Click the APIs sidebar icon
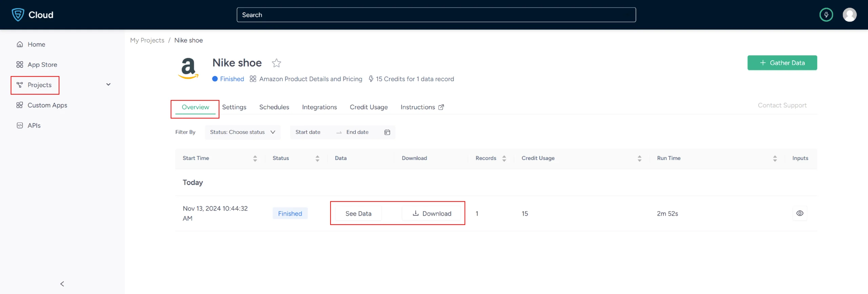The height and width of the screenshot is (294, 868). coord(20,125)
